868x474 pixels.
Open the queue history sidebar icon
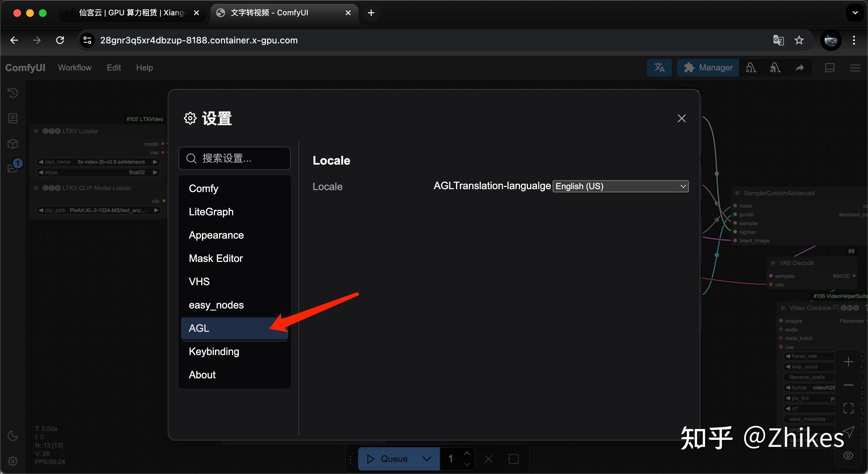(x=13, y=93)
